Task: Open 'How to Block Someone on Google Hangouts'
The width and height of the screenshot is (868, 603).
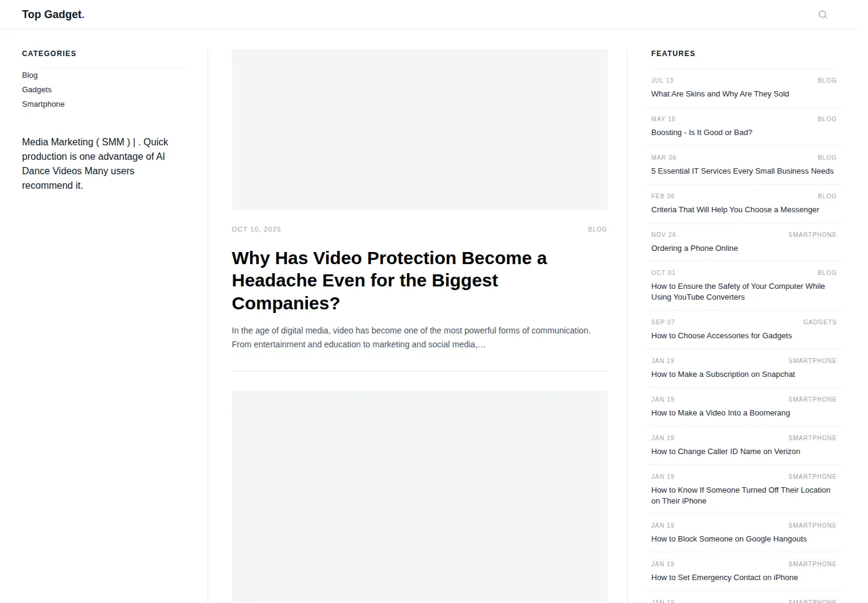Action: [x=729, y=539]
